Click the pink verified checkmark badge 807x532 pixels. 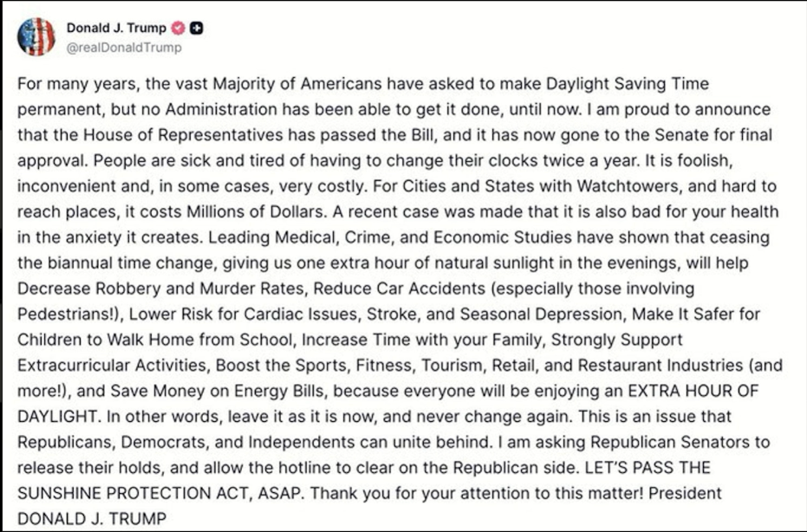pyautogui.click(x=178, y=28)
